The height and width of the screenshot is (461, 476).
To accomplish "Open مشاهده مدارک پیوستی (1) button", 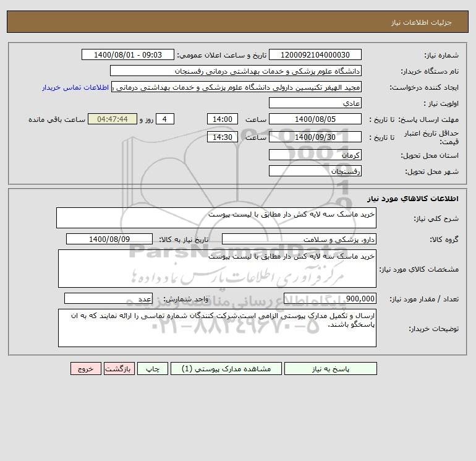I will pos(226,369).
